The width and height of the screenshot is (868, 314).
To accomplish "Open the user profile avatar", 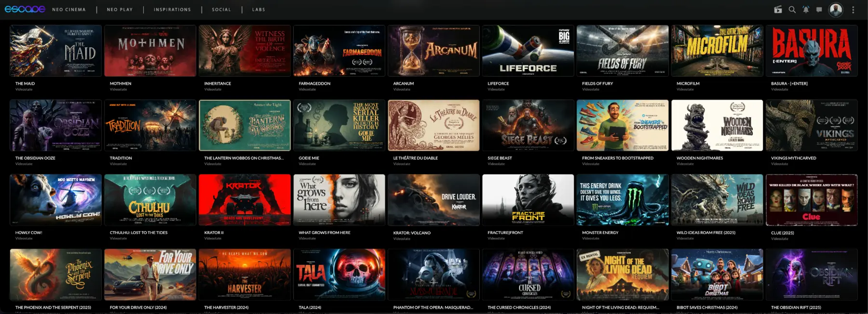I will click(x=836, y=10).
